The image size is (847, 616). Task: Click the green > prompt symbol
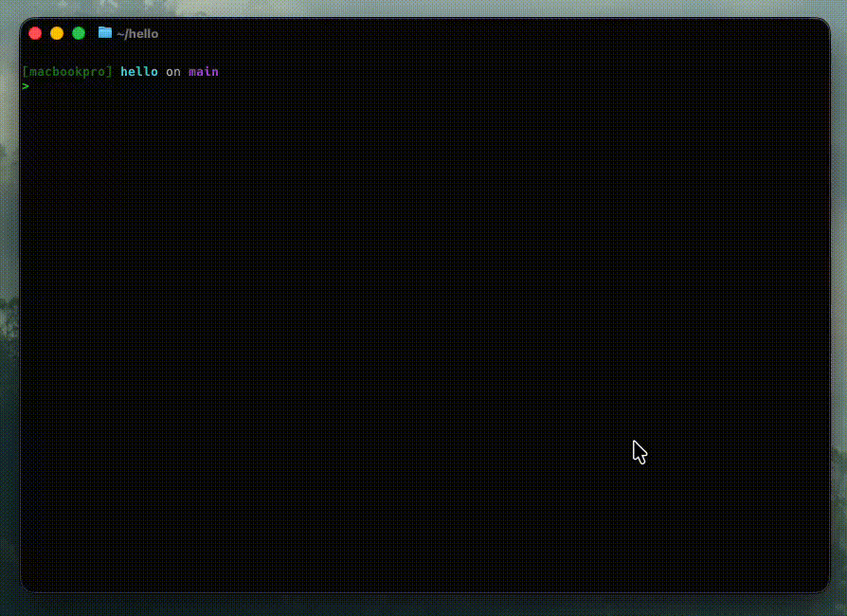[x=26, y=86]
